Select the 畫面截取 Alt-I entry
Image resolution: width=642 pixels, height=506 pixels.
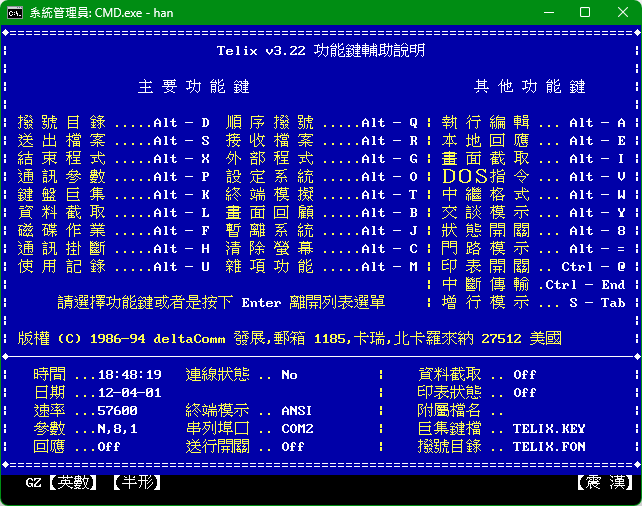point(533,158)
